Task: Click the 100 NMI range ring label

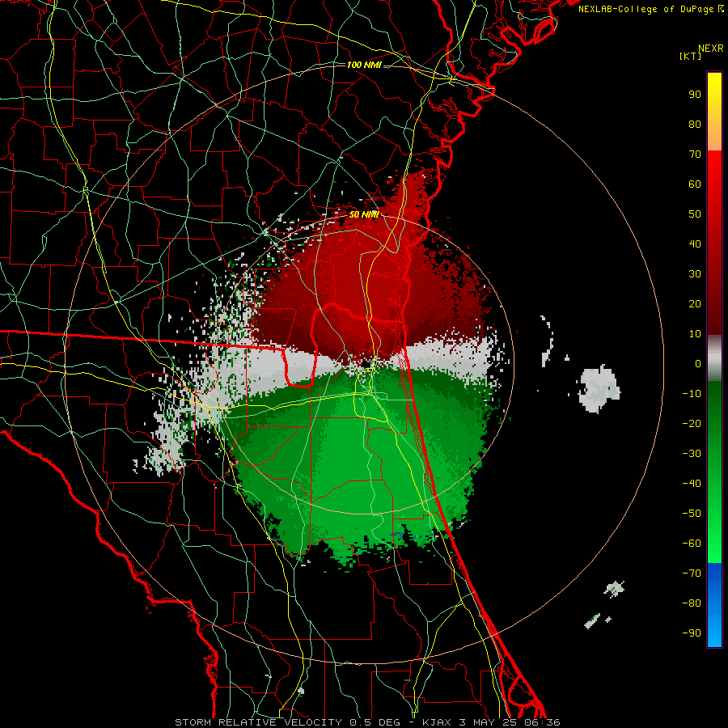Action: click(x=364, y=65)
